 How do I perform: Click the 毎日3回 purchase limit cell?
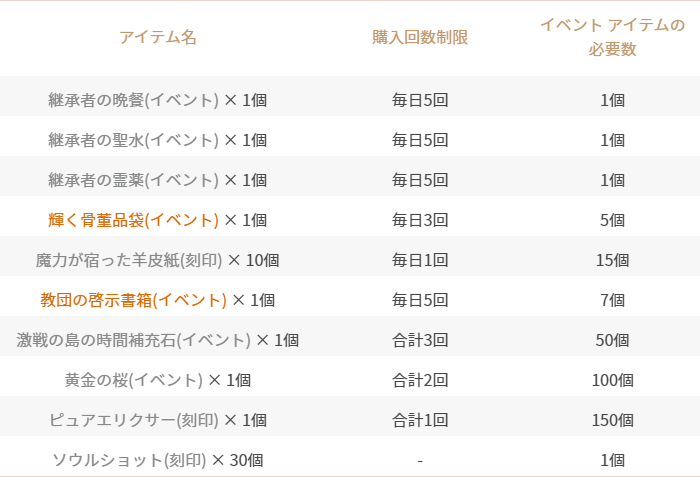point(420,220)
